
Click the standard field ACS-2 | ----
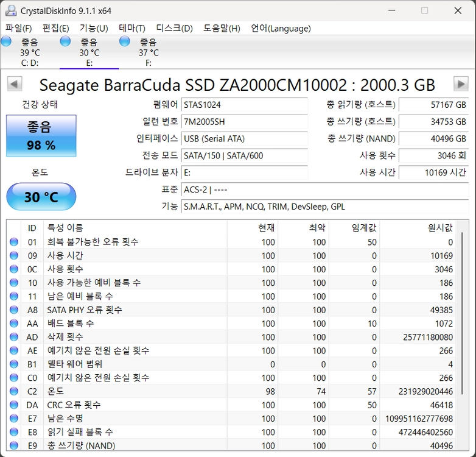[325, 190]
